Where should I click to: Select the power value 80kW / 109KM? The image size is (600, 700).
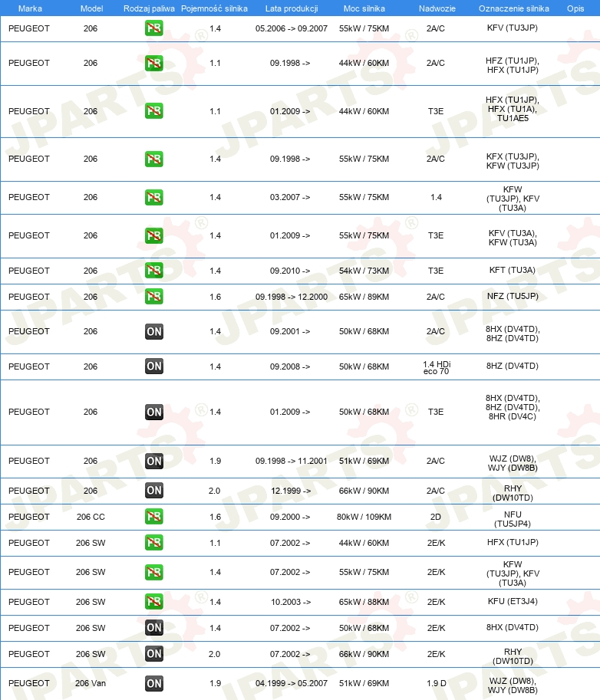(364, 517)
